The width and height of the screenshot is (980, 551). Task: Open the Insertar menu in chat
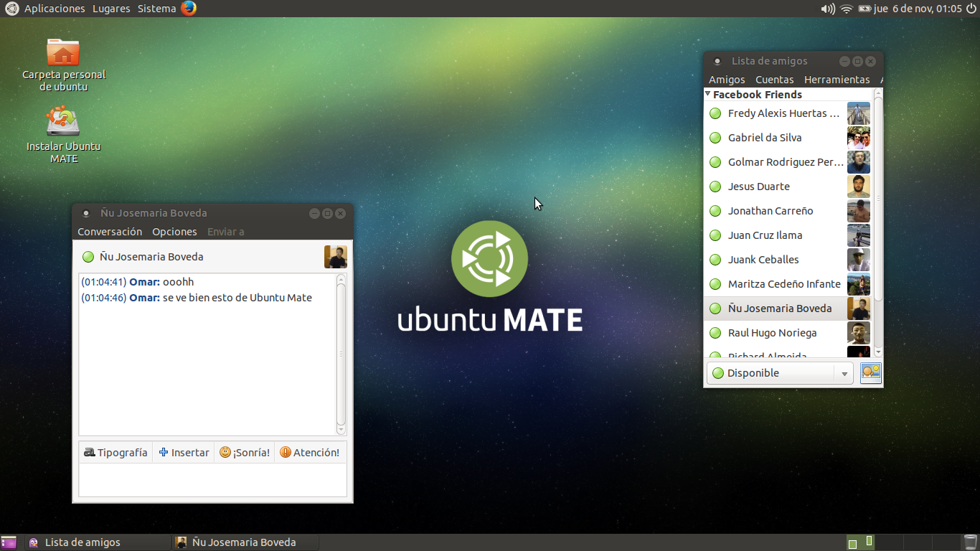[184, 453]
